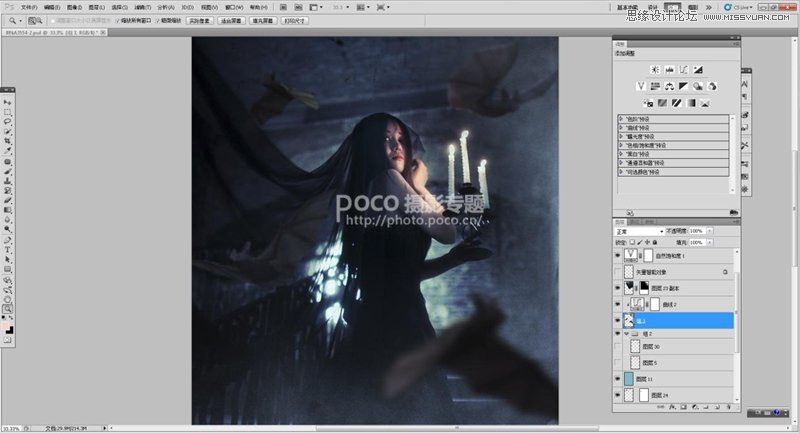The image size is (800, 433).
Task: Click the add layer mask icon
Action: (x=684, y=407)
